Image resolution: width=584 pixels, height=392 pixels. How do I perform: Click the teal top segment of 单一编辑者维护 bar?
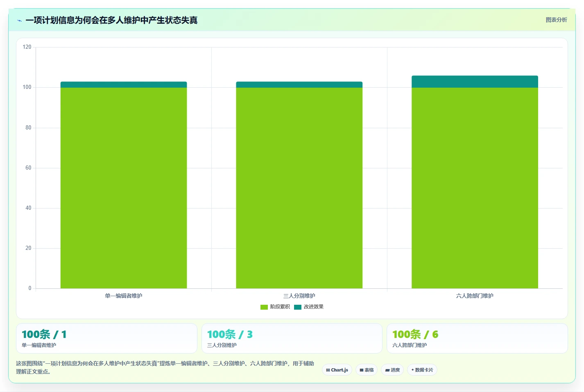tap(124, 85)
